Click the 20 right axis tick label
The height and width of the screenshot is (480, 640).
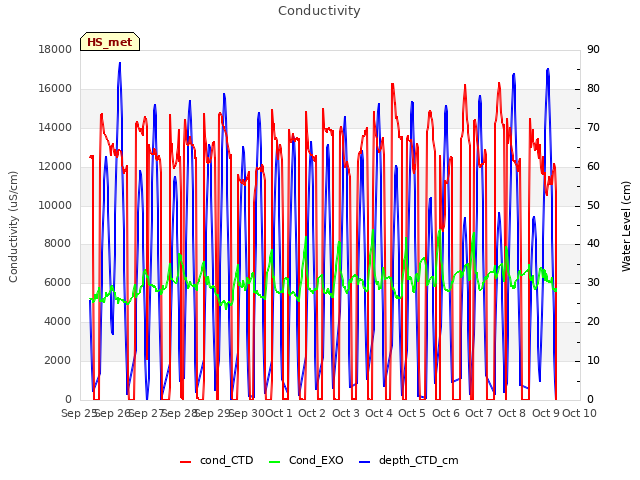(593, 322)
